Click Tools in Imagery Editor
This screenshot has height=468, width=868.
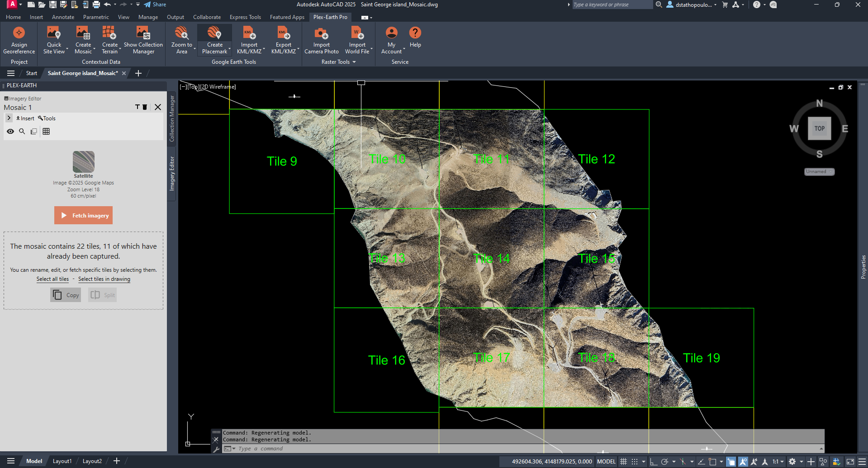click(47, 118)
